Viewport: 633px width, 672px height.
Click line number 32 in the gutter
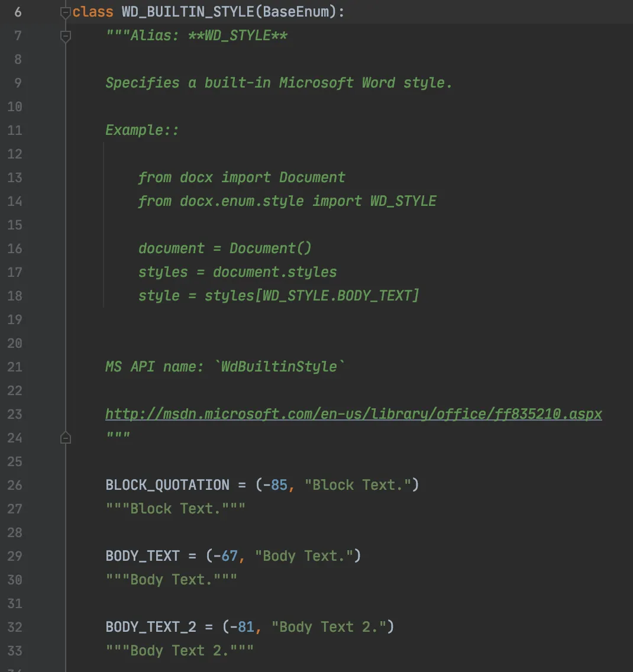click(15, 627)
